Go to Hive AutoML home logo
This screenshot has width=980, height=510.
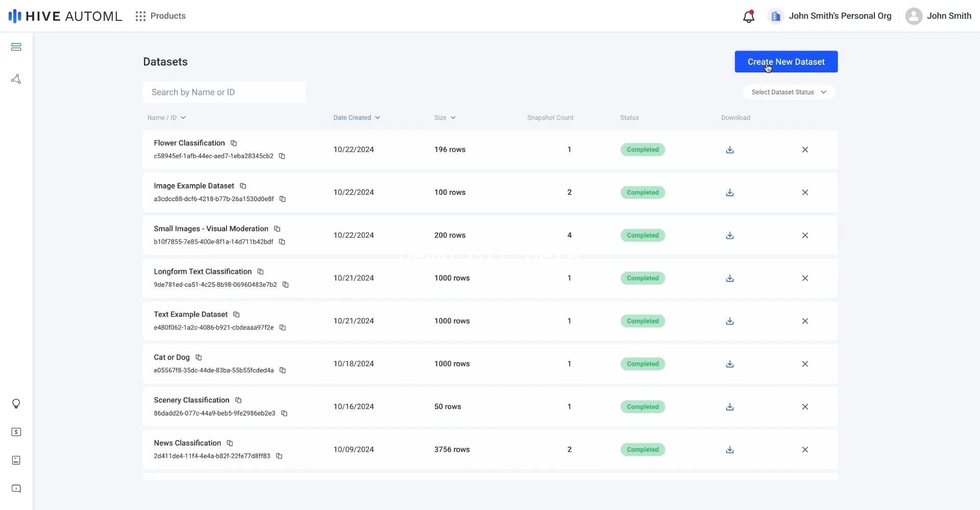pos(65,16)
